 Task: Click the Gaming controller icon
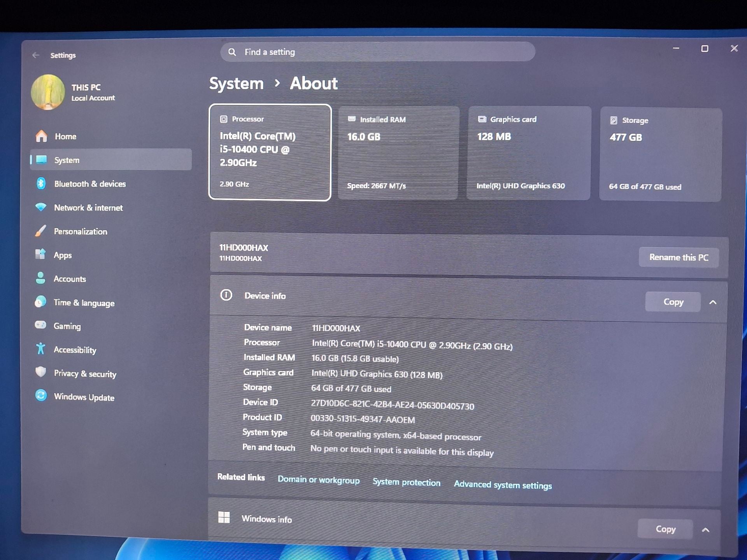click(x=40, y=325)
